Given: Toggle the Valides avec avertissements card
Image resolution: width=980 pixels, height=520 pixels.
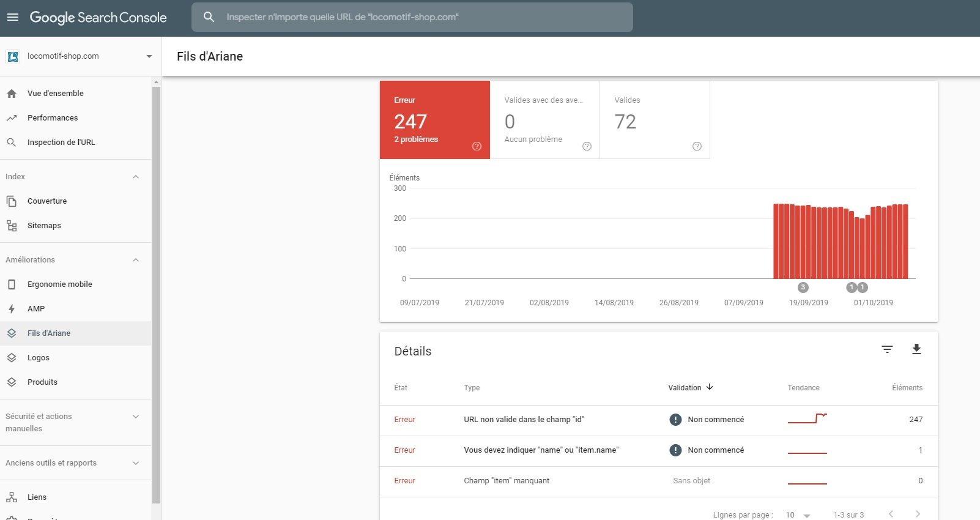Looking at the screenshot, I should click(x=545, y=120).
